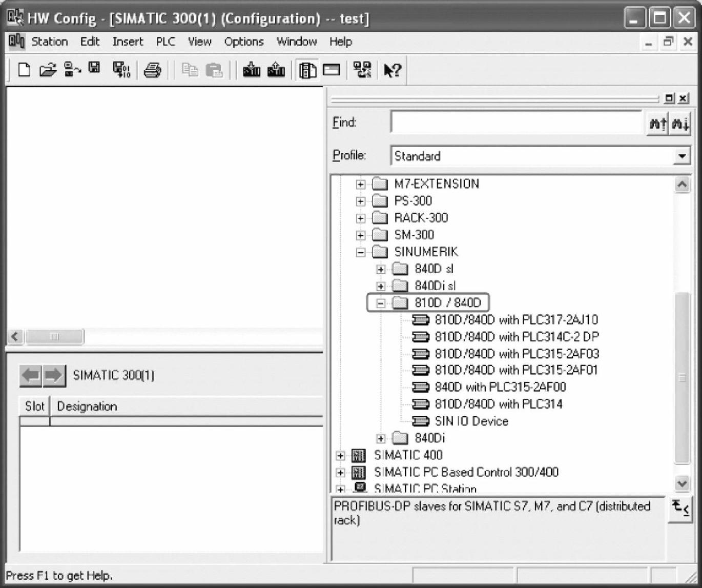
Task: Click the catalog vertical scrollbar thumb
Action: [x=682, y=378]
